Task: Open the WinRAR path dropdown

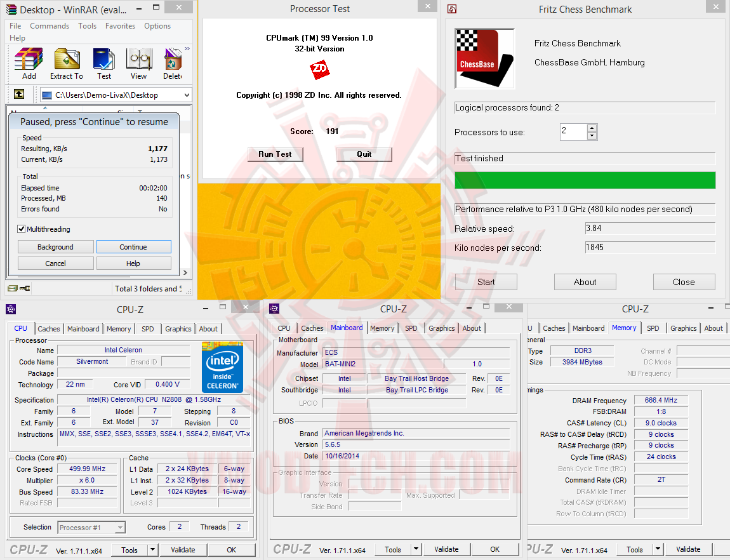Action: tap(187, 95)
